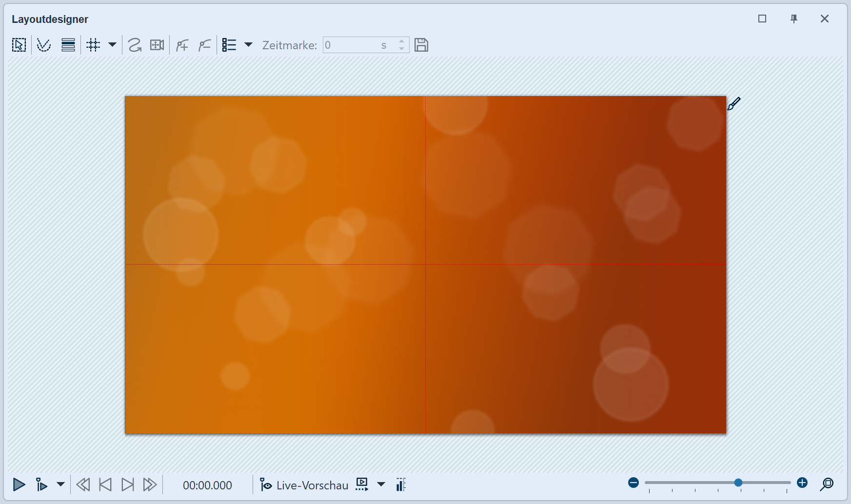
Task: Click the list view icon in toolbar
Action: click(229, 45)
